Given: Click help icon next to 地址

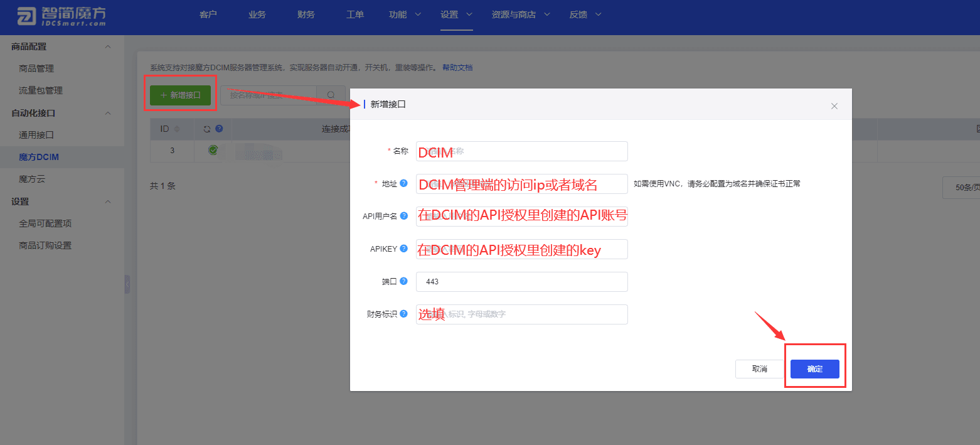Looking at the screenshot, I should (404, 183).
